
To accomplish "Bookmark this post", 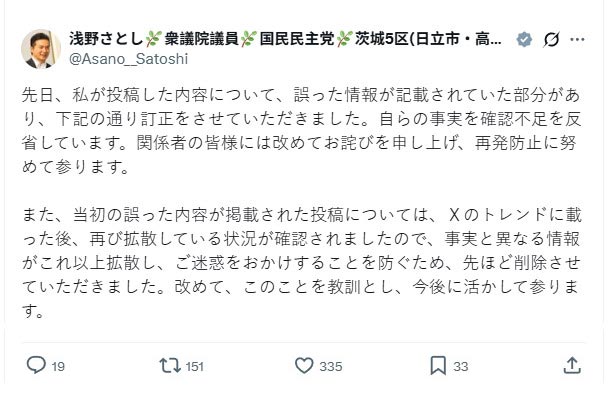I will point(437,366).
